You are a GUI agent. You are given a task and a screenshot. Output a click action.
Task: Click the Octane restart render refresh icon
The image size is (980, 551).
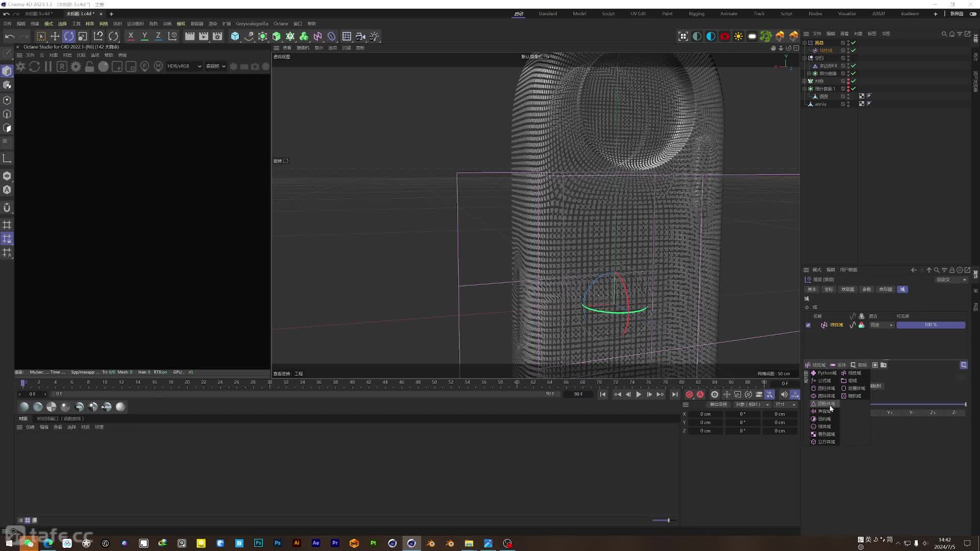click(x=34, y=66)
